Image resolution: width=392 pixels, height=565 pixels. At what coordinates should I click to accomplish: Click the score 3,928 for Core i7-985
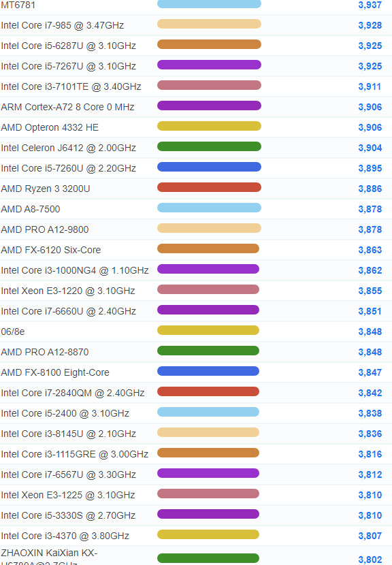click(370, 26)
